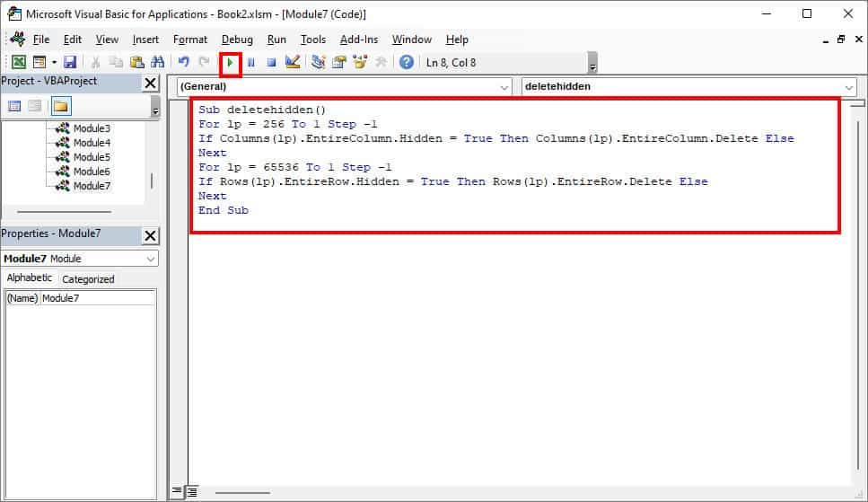The height and width of the screenshot is (502, 868).
Task: Click the Toolbox toolbar icon
Action: point(381,63)
